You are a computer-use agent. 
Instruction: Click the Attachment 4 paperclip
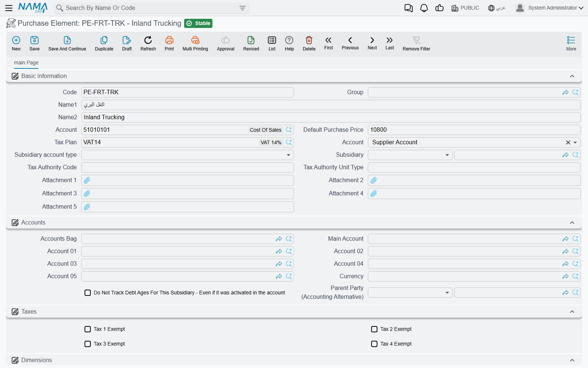pyautogui.click(x=374, y=194)
